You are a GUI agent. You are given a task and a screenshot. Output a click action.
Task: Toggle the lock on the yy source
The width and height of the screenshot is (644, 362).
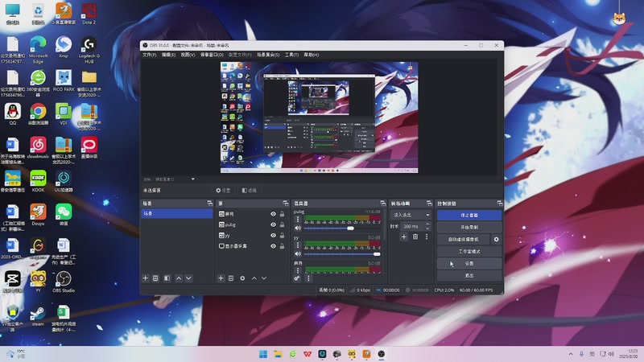(283, 235)
